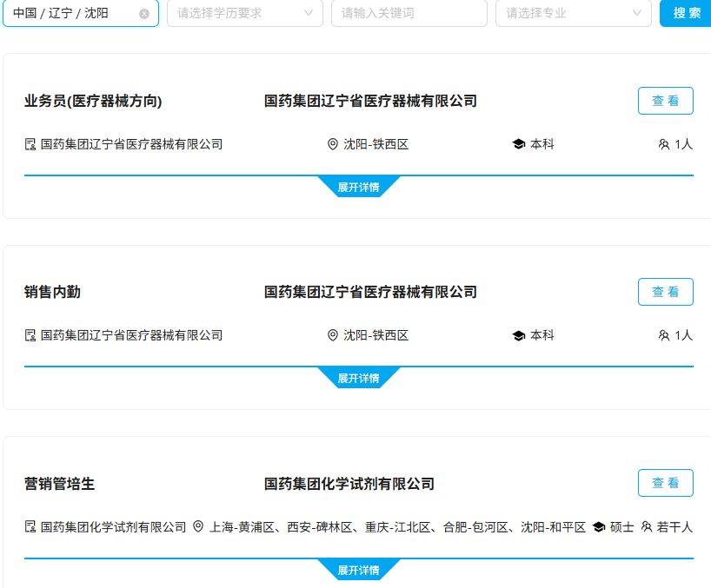The image size is (711, 588).
Task: View the 销售内勤 job via 查看
Action: [x=665, y=292]
